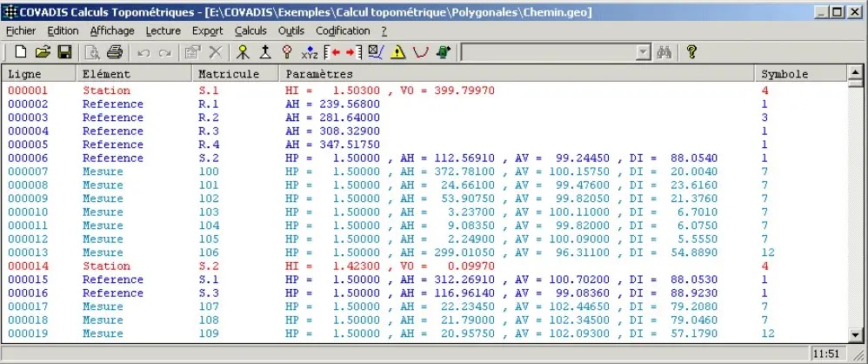Open the Calculs menu
Viewport: 868px width, 364px height.
[x=250, y=31]
